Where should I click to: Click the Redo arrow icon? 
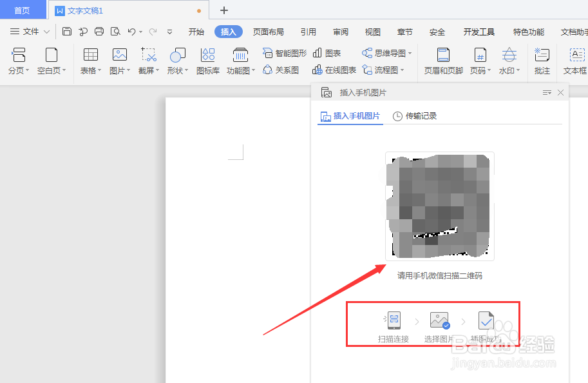click(x=153, y=32)
